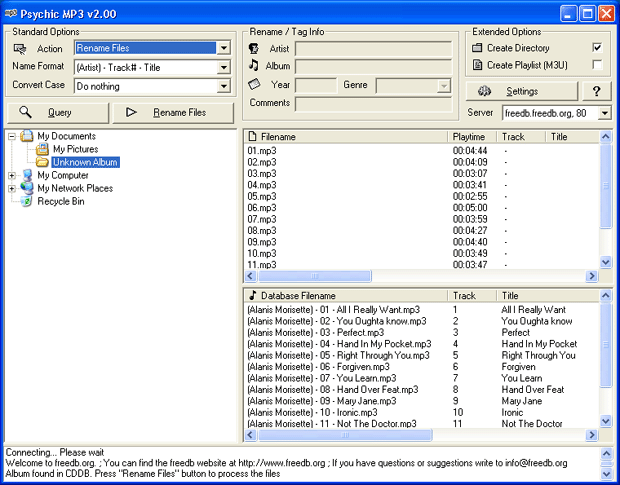Collapse the My Documents tree node

pyautogui.click(x=12, y=136)
